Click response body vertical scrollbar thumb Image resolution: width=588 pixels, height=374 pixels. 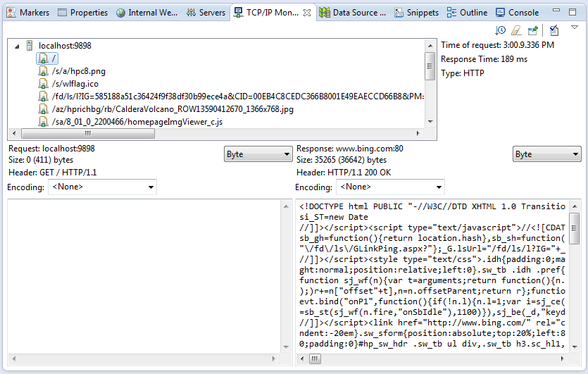(574, 228)
